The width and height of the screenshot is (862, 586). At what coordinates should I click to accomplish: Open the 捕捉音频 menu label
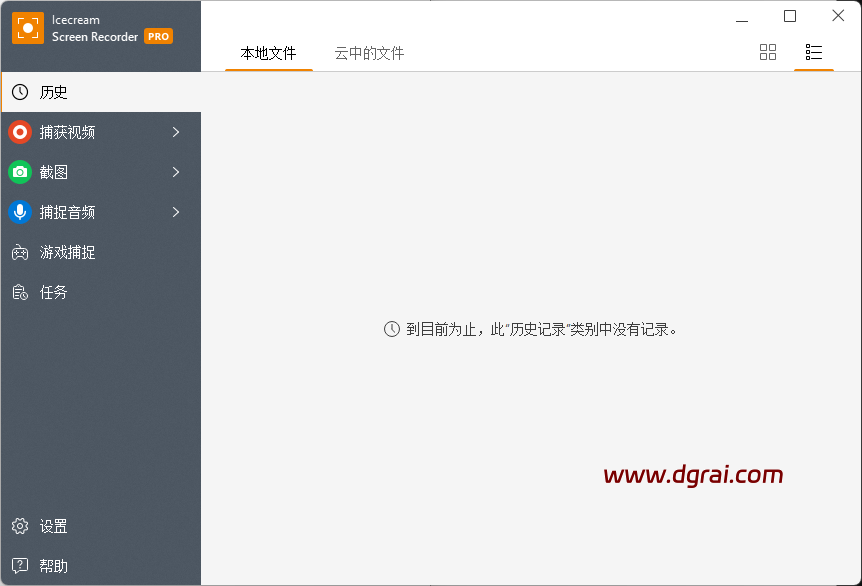[x=67, y=212]
